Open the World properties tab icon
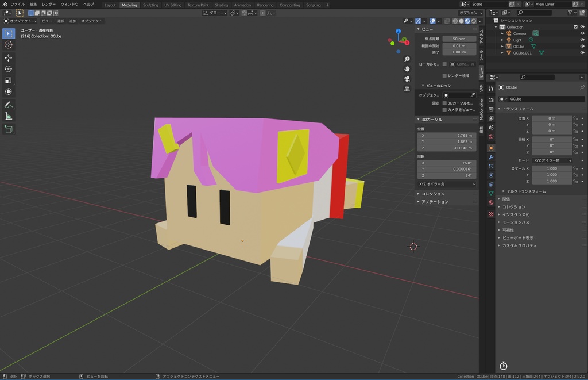This screenshot has height=380, width=588. pos(491,137)
